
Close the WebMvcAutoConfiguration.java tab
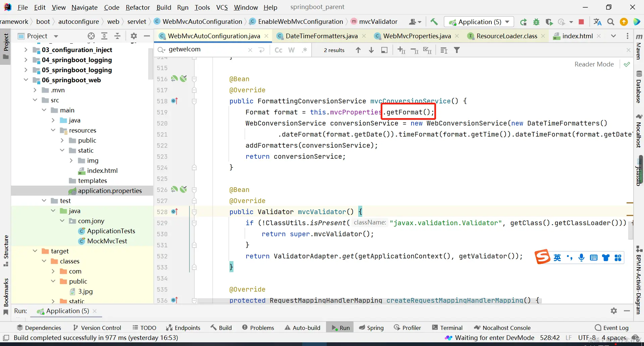coord(266,36)
